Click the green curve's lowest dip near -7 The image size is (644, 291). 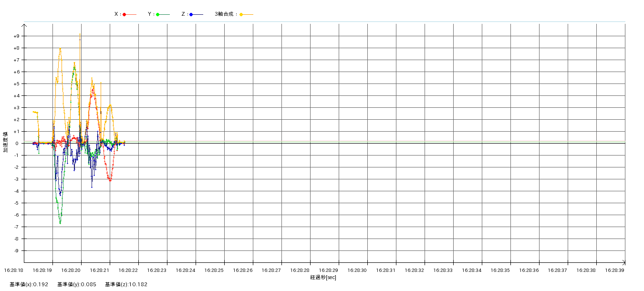pos(60,223)
